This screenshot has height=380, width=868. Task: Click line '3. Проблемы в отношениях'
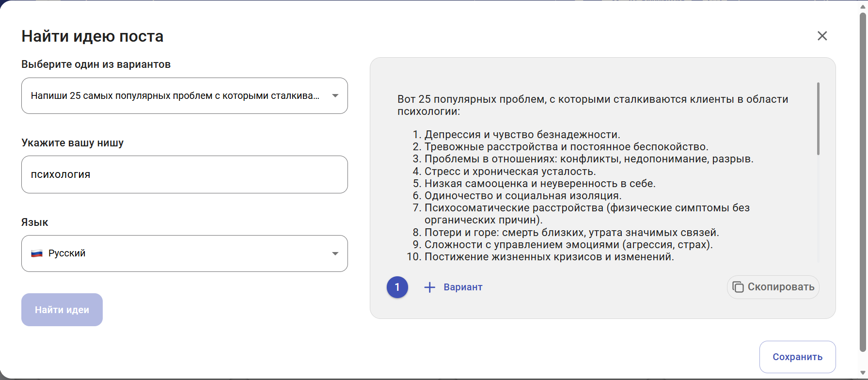click(583, 159)
